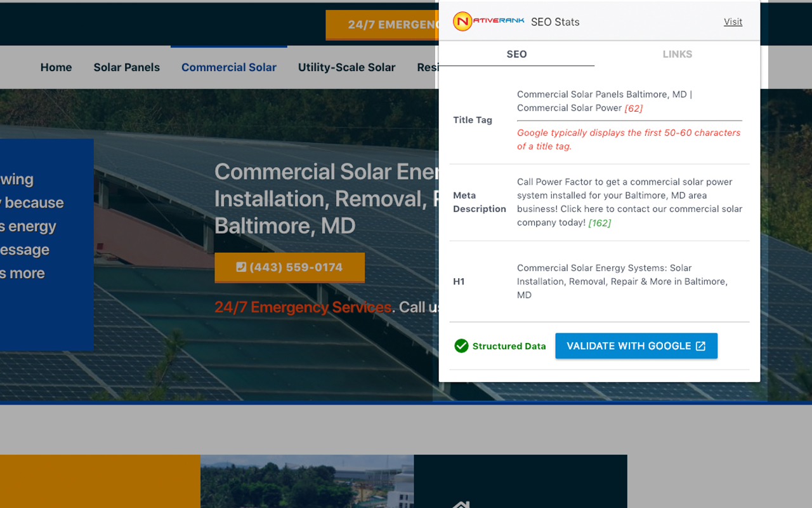The width and height of the screenshot is (812, 508).
Task: Click the green Structured Data checkmark icon
Action: pos(461,346)
